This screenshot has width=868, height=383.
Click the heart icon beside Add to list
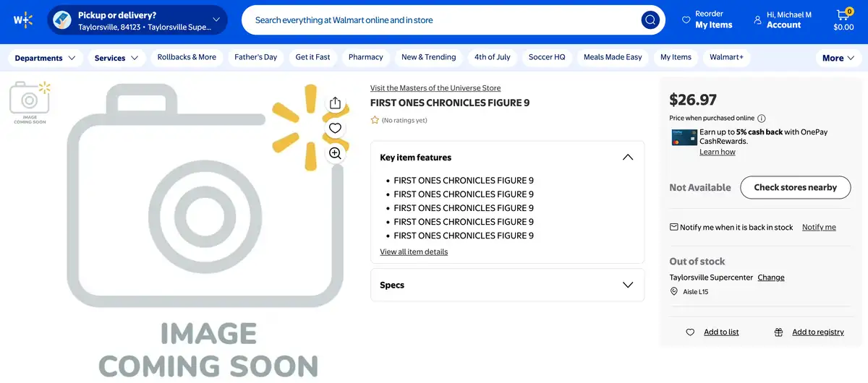pyautogui.click(x=690, y=332)
